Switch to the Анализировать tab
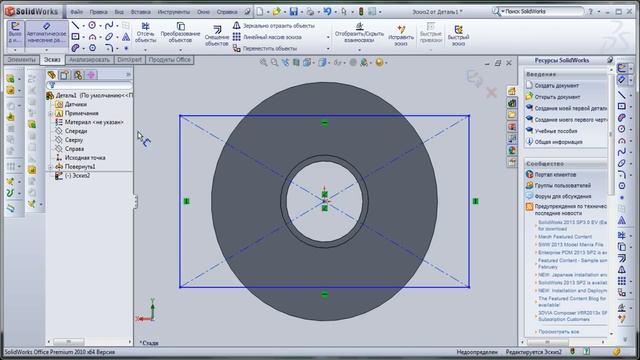640x360 pixels. (89, 60)
